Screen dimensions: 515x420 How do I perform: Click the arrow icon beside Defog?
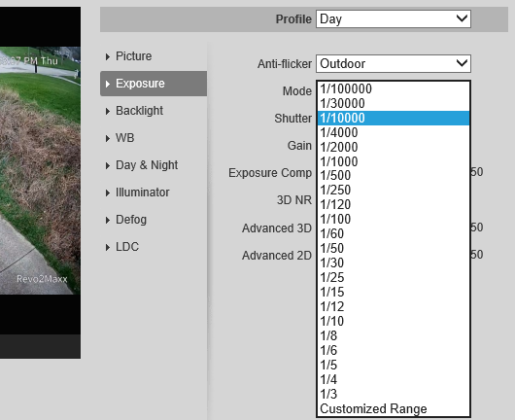coord(108,220)
